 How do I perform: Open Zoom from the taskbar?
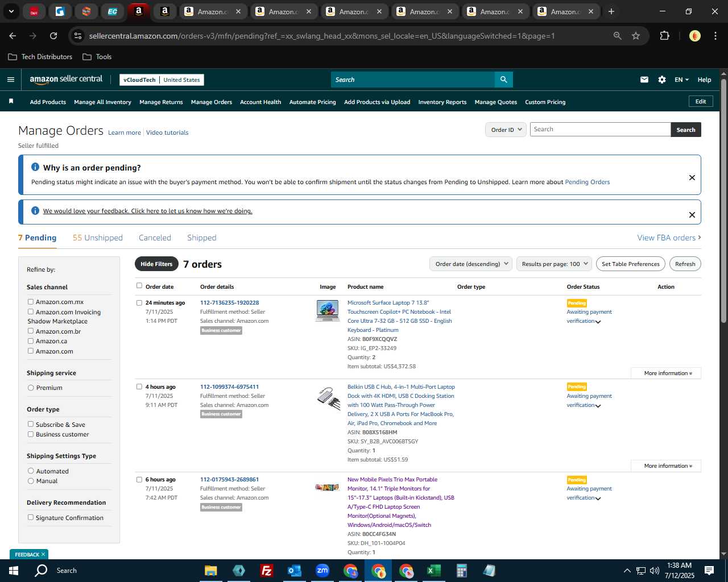pyautogui.click(x=322, y=571)
